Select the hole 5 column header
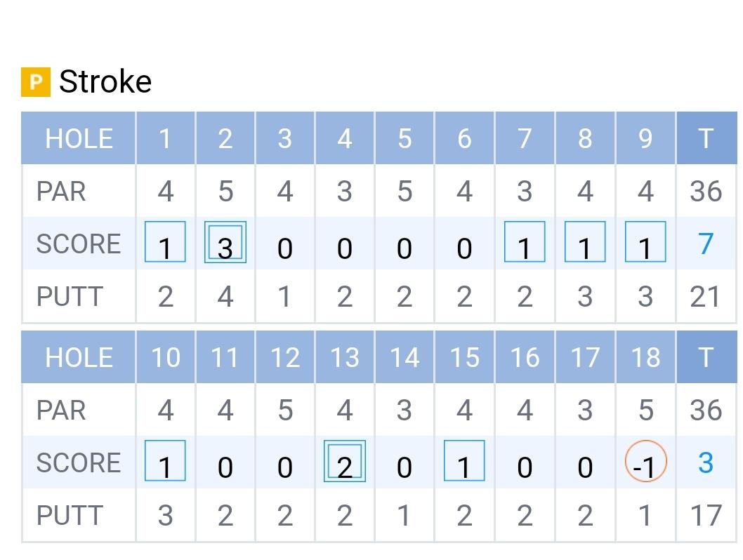 point(405,138)
